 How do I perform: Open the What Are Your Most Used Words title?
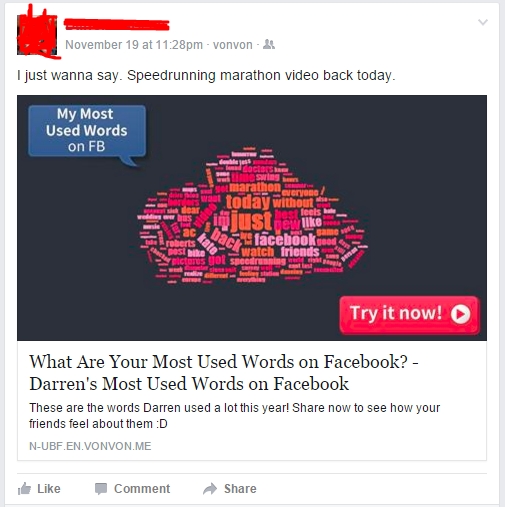pyautogui.click(x=224, y=372)
